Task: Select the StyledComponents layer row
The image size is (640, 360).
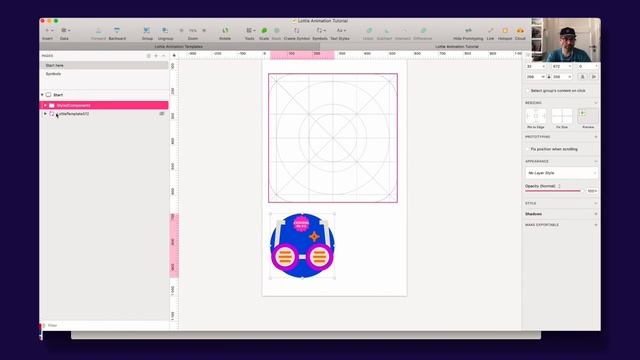Action: coord(104,105)
